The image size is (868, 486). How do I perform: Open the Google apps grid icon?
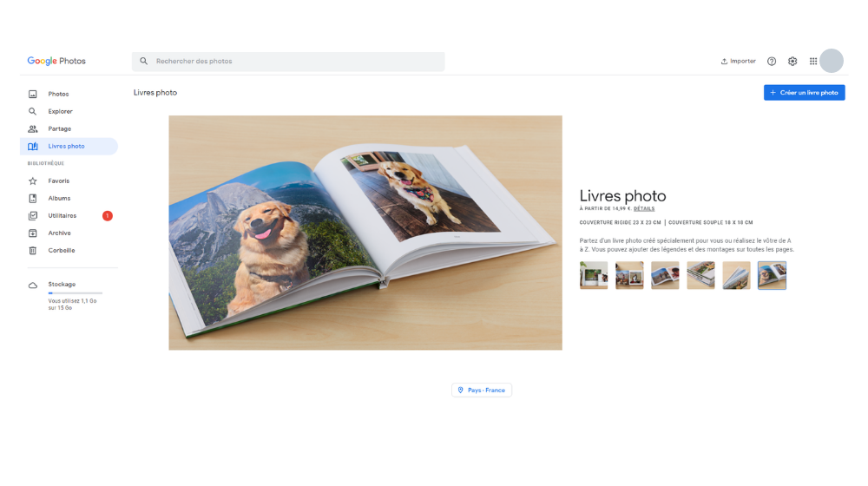(x=812, y=62)
